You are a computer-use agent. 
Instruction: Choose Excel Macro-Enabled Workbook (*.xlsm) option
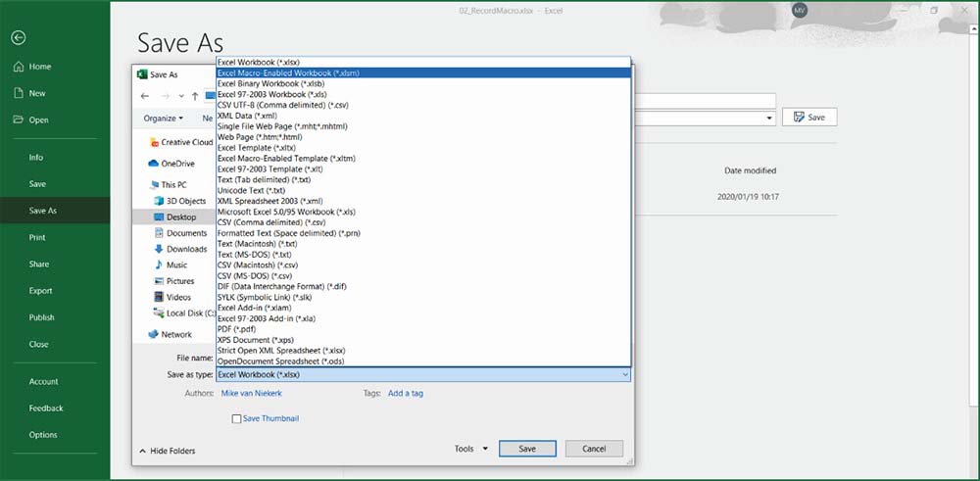286,72
